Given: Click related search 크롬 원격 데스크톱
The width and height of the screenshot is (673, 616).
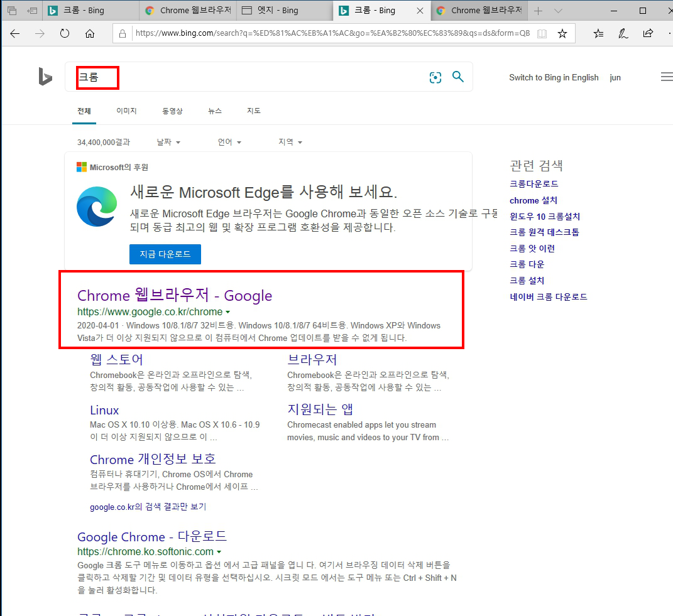Looking at the screenshot, I should point(544,232).
